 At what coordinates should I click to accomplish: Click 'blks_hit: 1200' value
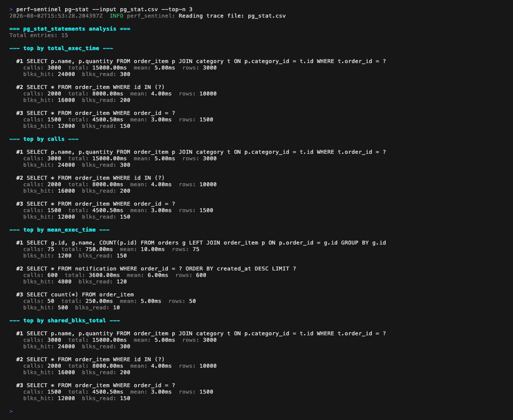click(x=47, y=255)
